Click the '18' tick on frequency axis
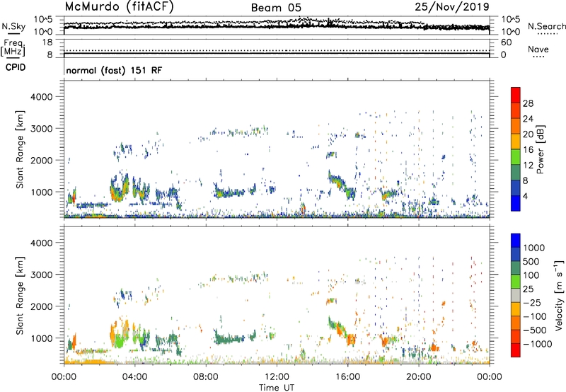This screenshot has height=392, width=566. tap(47, 42)
